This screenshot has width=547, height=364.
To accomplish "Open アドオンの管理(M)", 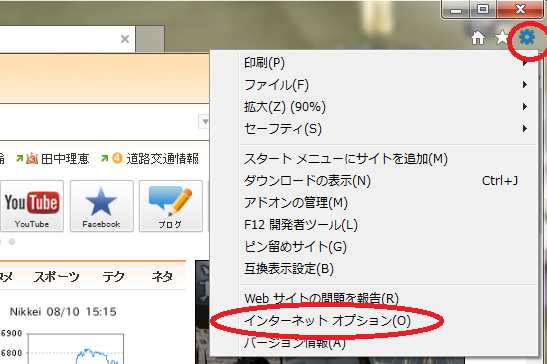I will click(388, 203).
